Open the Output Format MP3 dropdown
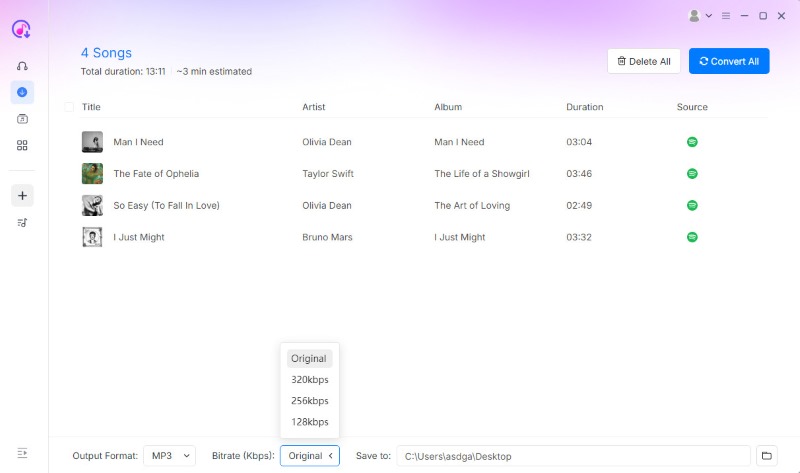The width and height of the screenshot is (800, 473). pyautogui.click(x=169, y=456)
